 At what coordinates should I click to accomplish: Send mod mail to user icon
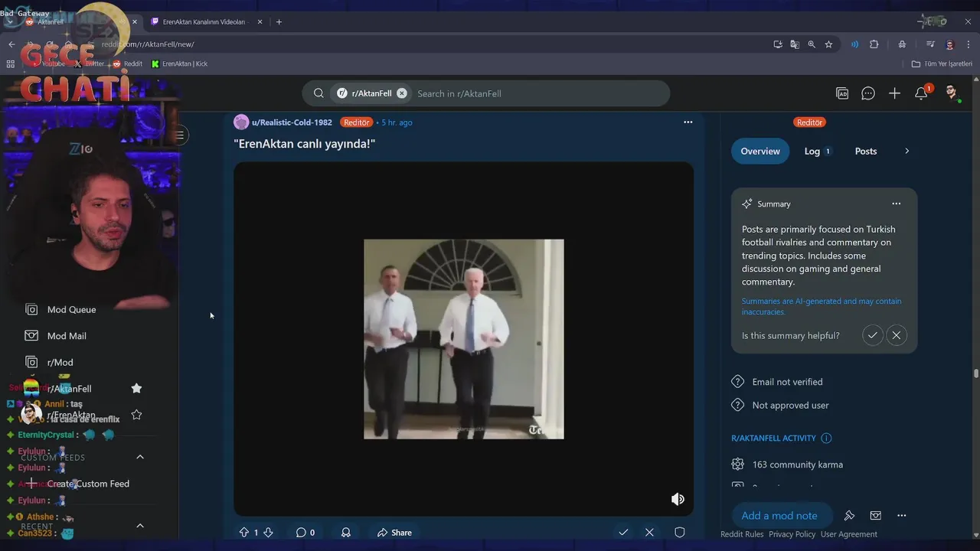[x=876, y=516]
